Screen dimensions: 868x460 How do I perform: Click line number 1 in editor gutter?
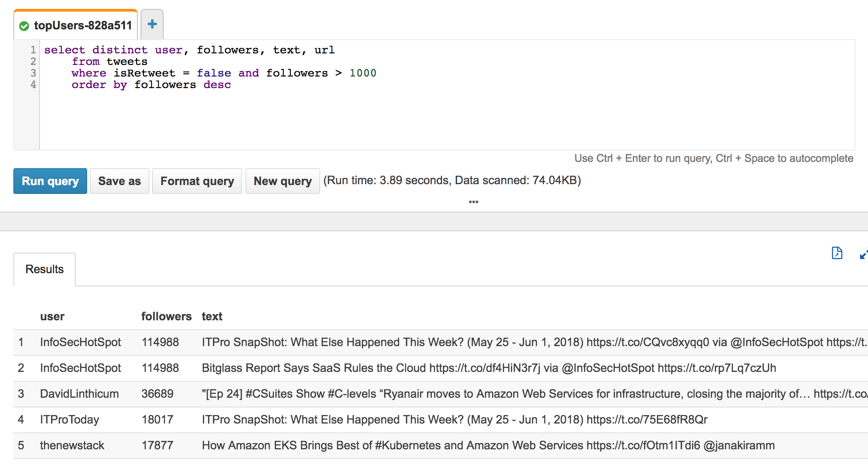pos(33,50)
